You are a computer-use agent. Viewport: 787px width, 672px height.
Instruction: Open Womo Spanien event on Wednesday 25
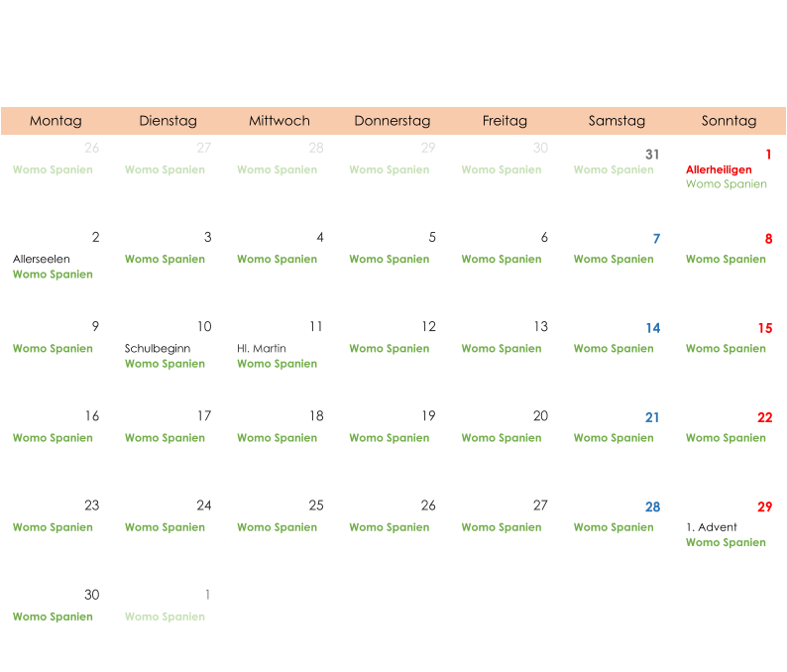click(x=277, y=527)
